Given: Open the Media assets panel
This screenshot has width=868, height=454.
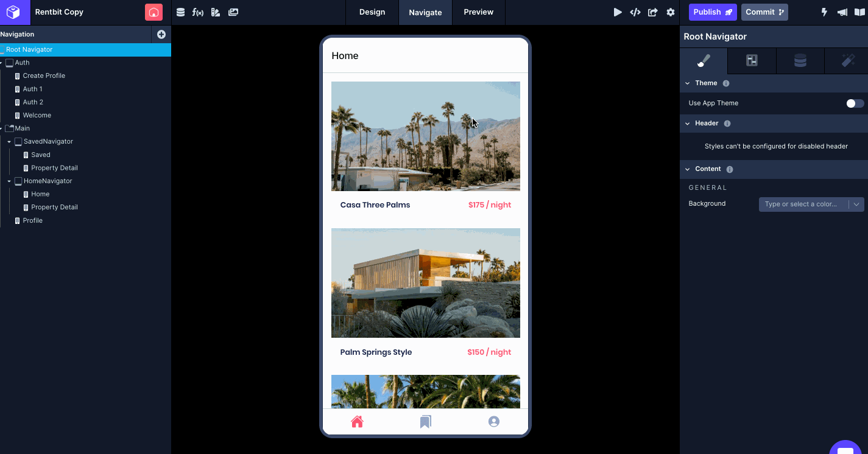Looking at the screenshot, I should point(233,12).
